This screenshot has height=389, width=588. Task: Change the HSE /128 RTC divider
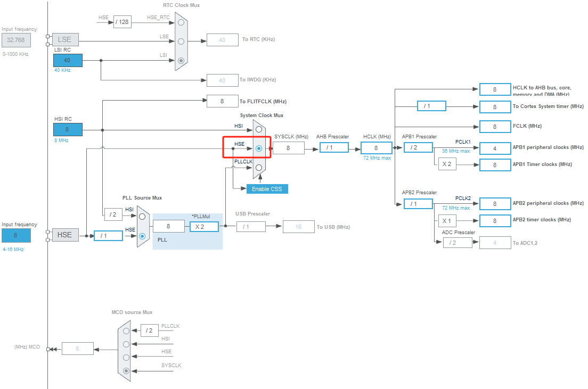[122, 22]
